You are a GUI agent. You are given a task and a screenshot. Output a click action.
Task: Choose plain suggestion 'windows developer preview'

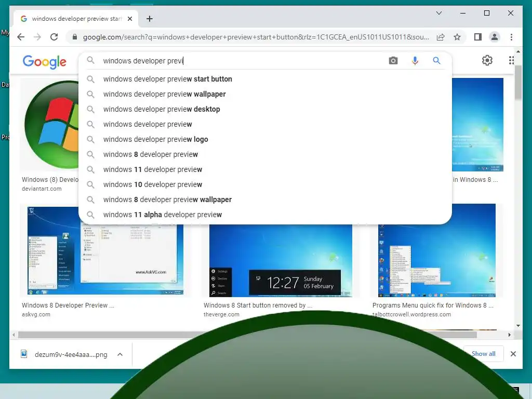pos(265,124)
